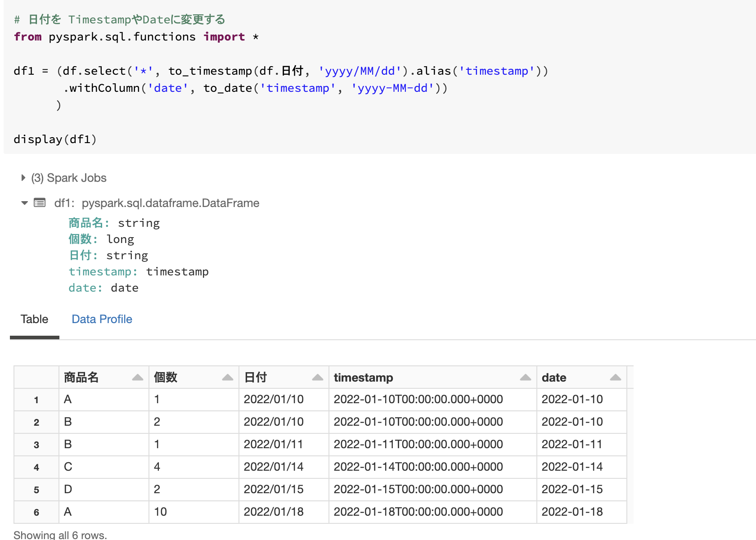Click the schema field timestamp: timestamp

139,272
